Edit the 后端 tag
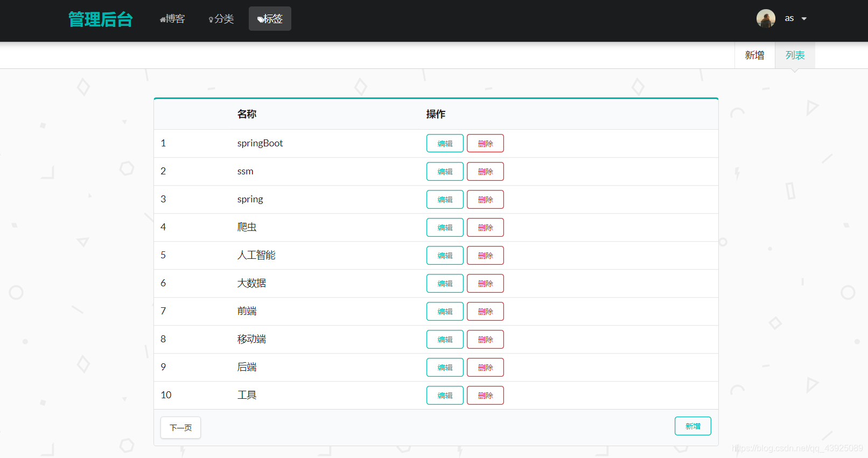 [445, 368]
